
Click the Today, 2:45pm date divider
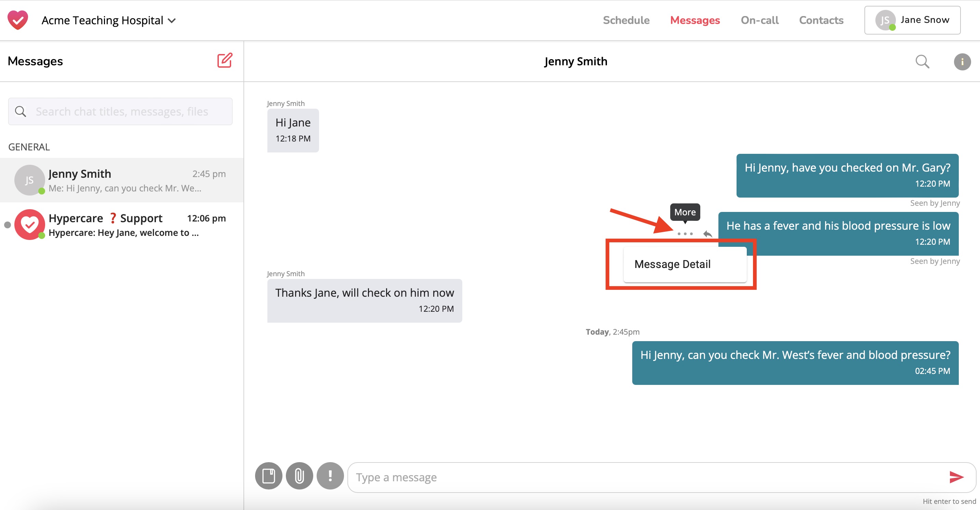pos(612,332)
